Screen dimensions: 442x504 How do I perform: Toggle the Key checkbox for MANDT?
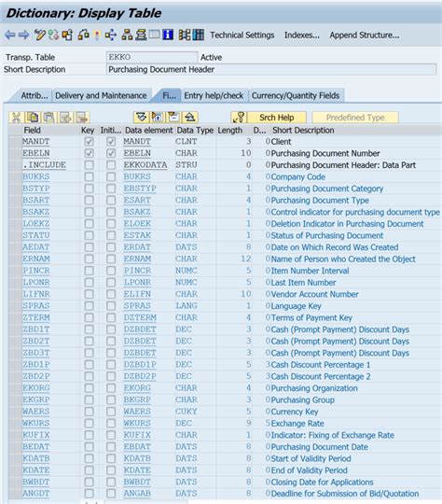89,142
